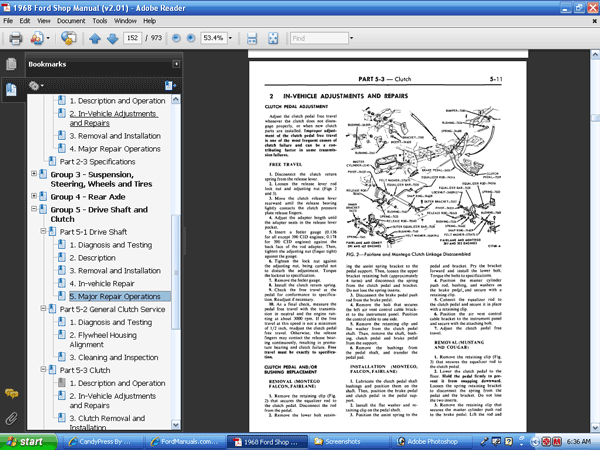This screenshot has width=600, height=450.
Task: Click the scrolling pages mode icon
Action: [252, 38]
